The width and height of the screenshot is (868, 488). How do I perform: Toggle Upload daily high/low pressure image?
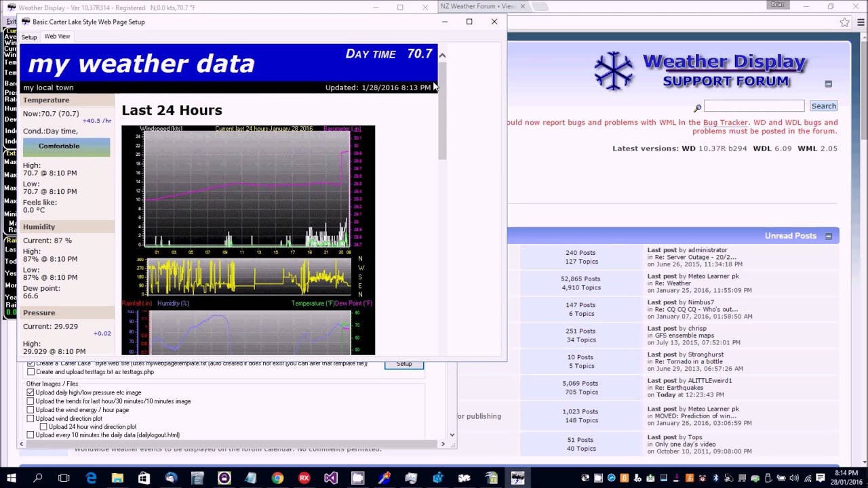(31, 392)
